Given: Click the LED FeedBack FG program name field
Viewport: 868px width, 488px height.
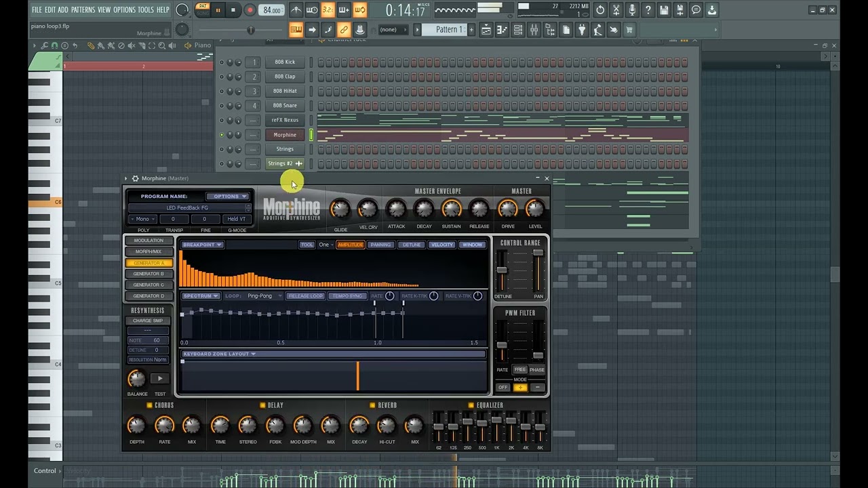Looking at the screenshot, I should (x=188, y=208).
